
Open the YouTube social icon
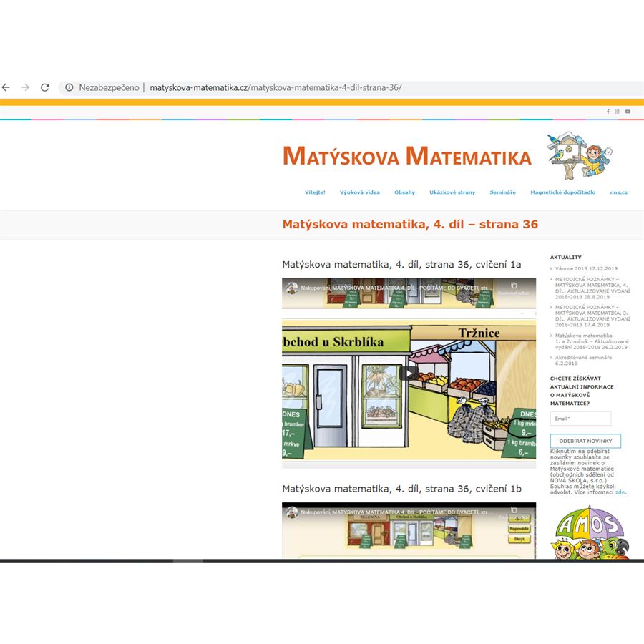[x=628, y=112]
